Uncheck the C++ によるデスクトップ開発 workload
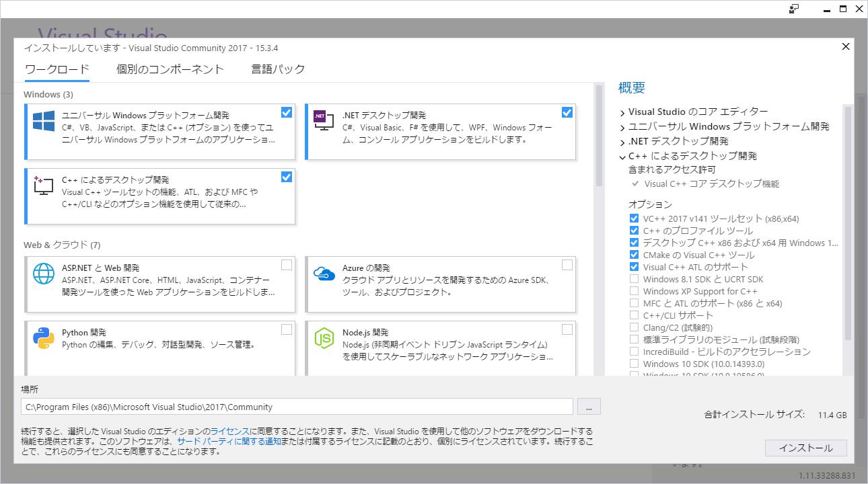Viewport: 868px width, 484px height. point(287,177)
